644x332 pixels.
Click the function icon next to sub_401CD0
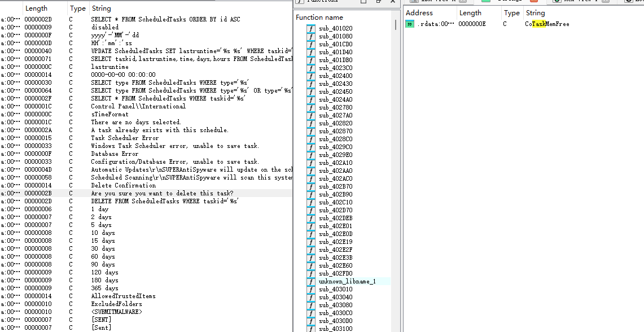(311, 44)
